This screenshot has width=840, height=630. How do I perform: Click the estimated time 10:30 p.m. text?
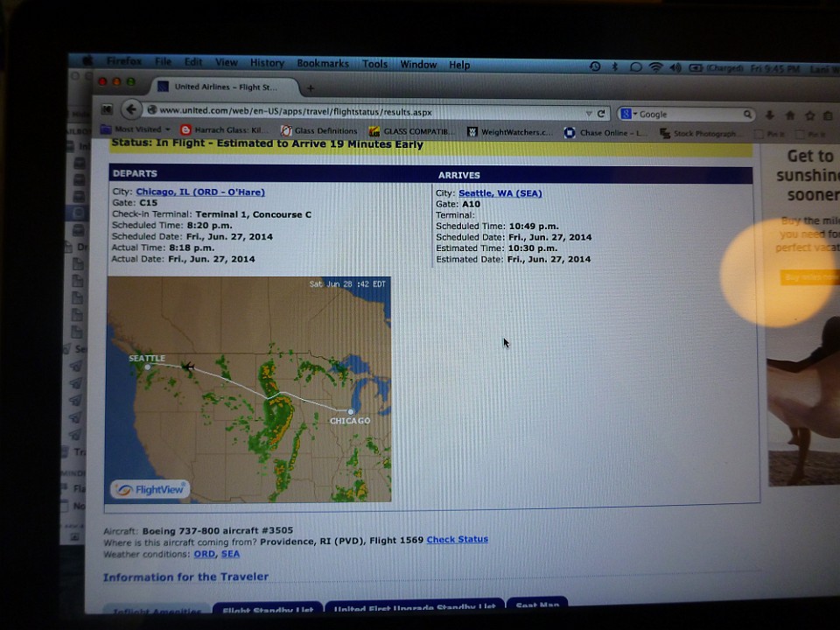pos(533,248)
